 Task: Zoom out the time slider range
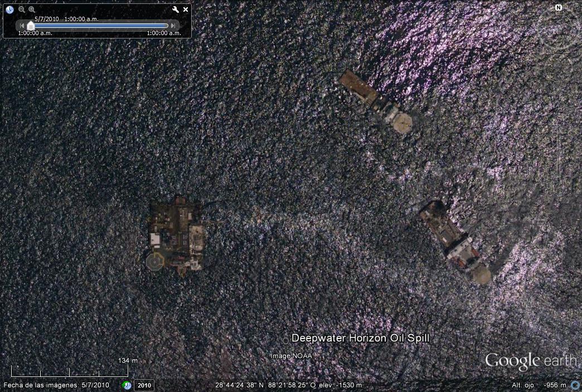(x=22, y=9)
